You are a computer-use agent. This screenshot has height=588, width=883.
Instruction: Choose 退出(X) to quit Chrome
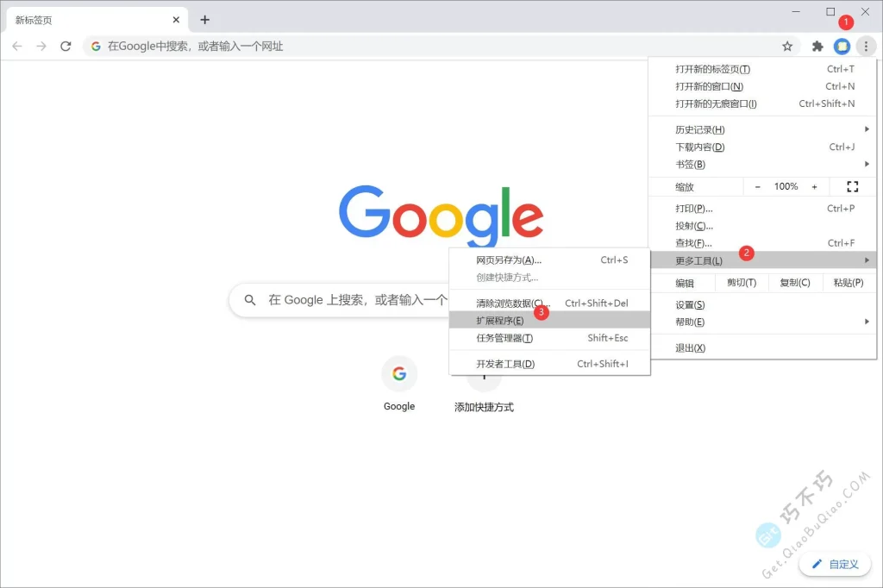[762, 348]
